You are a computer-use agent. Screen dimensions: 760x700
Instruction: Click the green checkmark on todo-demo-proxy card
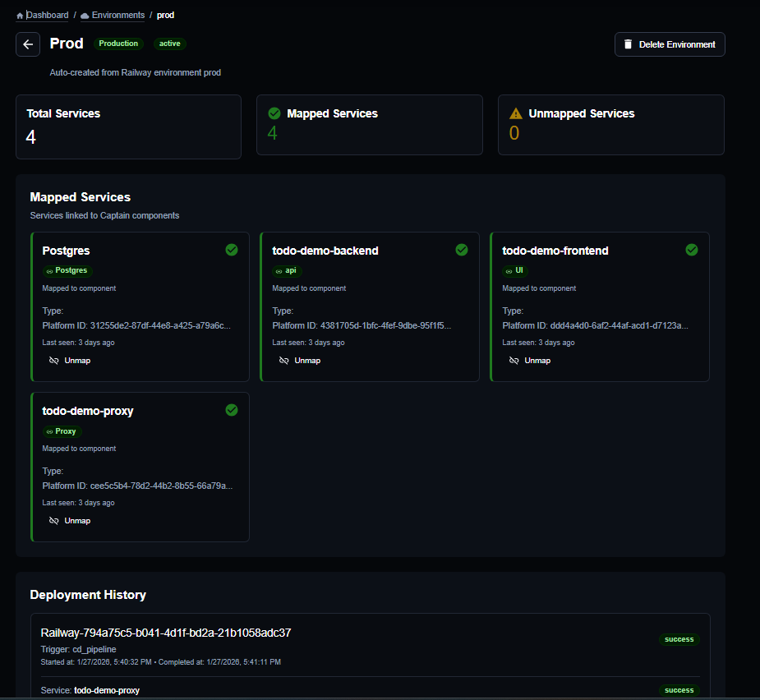pyautogui.click(x=232, y=410)
